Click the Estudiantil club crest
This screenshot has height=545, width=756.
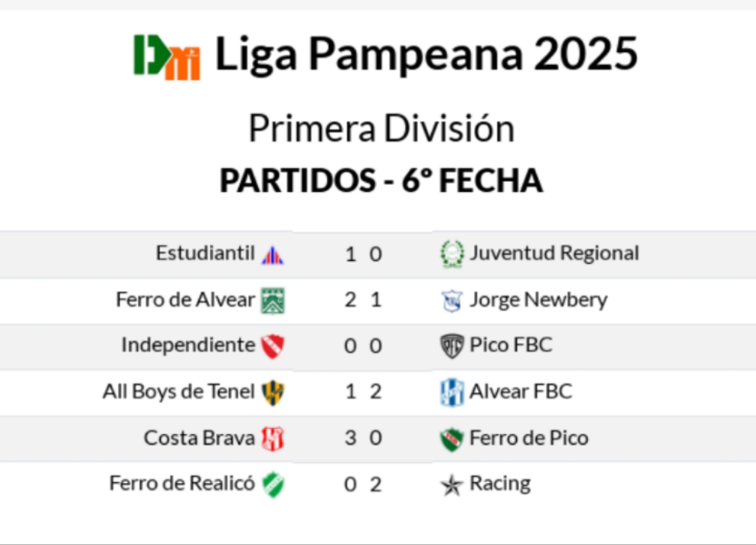(x=273, y=254)
